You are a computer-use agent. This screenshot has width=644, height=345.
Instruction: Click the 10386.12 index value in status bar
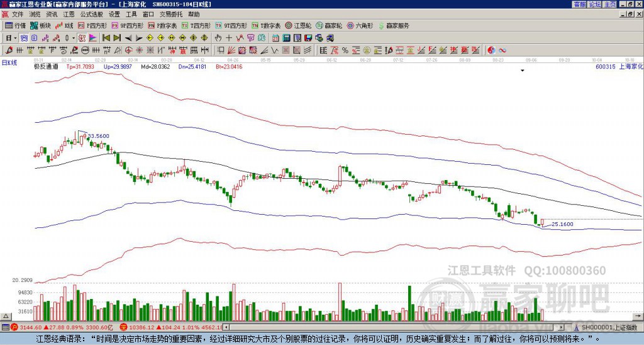[140, 327]
